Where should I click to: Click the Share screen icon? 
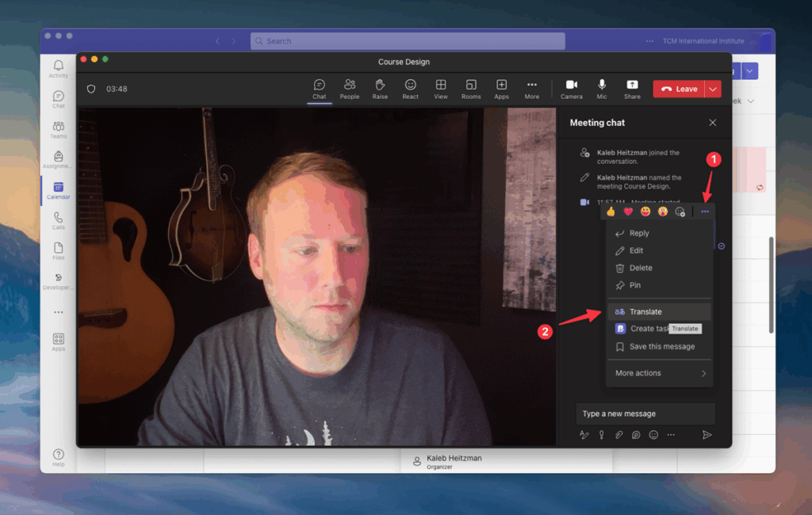pos(632,88)
